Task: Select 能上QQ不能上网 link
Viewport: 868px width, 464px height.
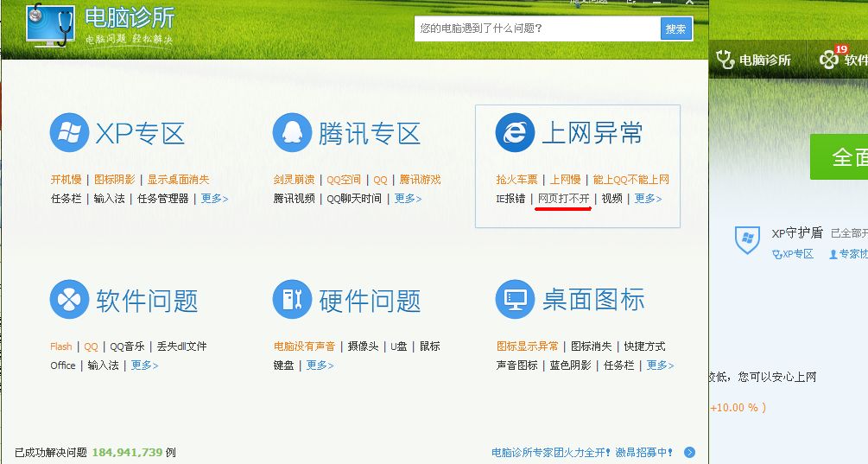Action: coord(631,180)
